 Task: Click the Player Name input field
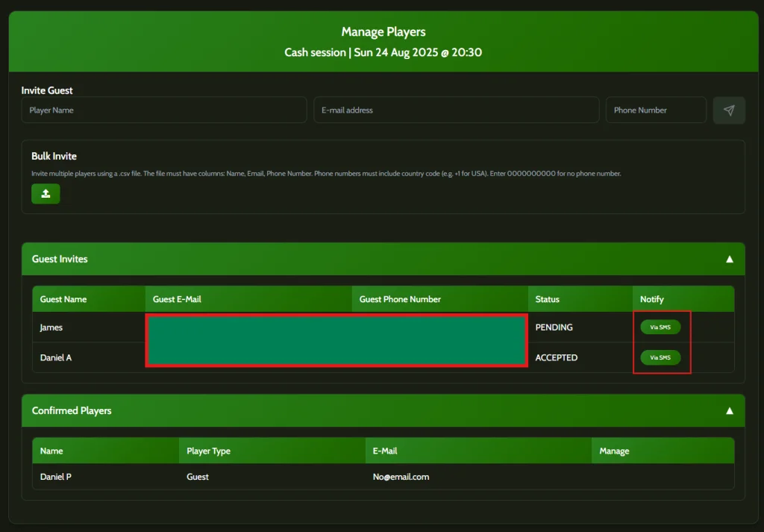click(x=164, y=110)
